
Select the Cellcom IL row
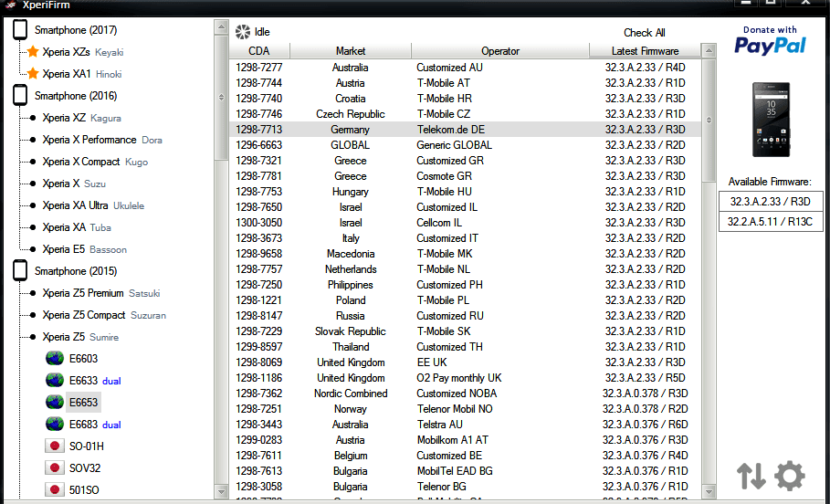tap(466, 223)
